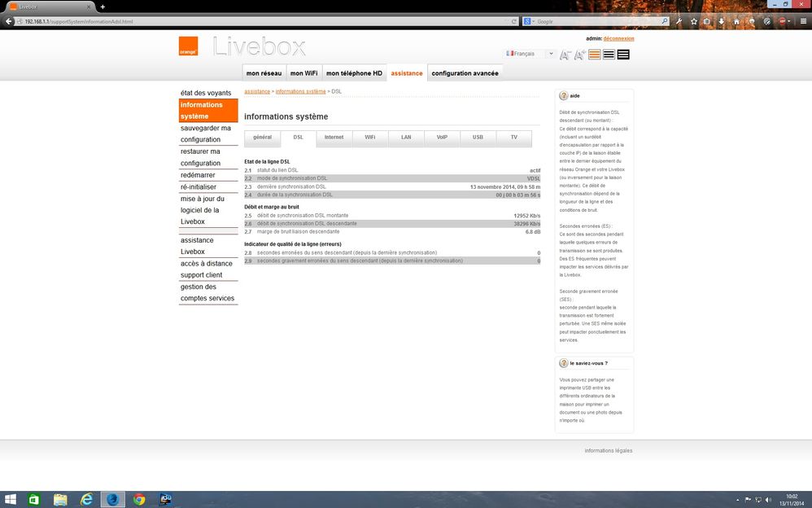
Task: Show bookmarks list icon
Action: pos(707,21)
